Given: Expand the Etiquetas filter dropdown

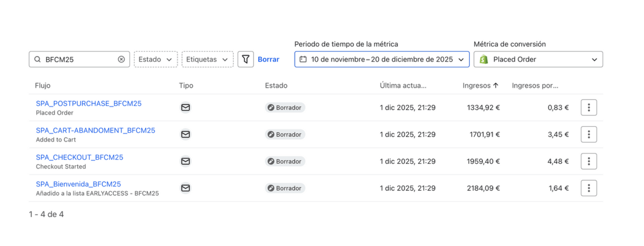Looking at the screenshot, I should (x=207, y=59).
